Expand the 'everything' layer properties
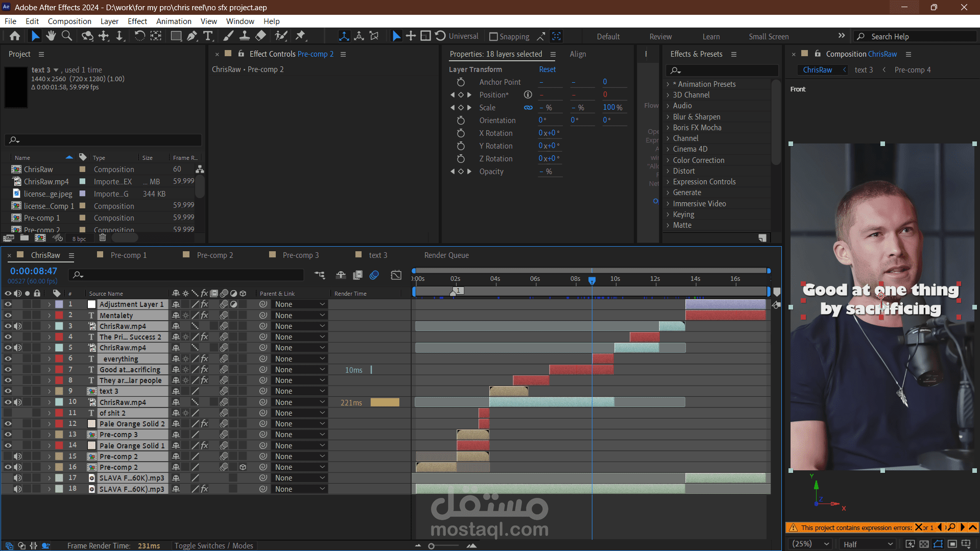 50,359
